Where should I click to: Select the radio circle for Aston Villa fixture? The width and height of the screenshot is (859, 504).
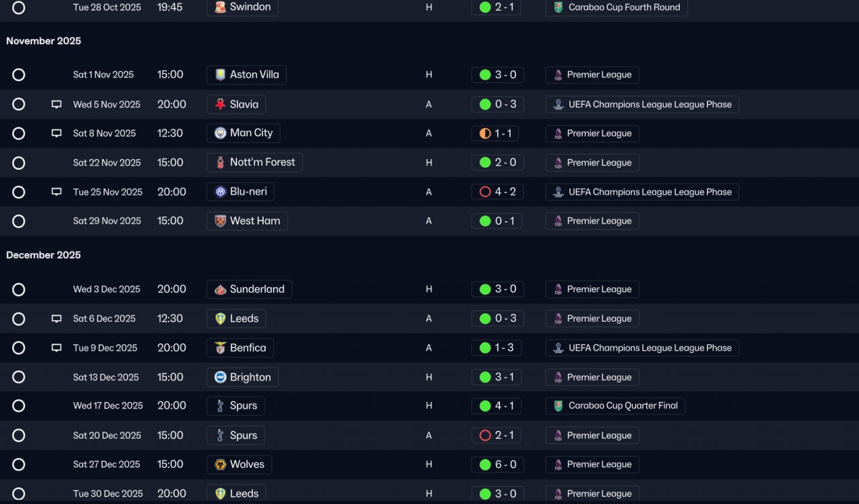pyautogui.click(x=19, y=74)
